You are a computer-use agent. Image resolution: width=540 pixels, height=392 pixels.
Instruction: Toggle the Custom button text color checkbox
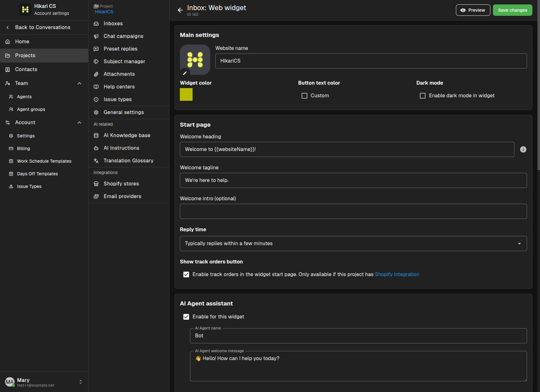click(x=304, y=96)
